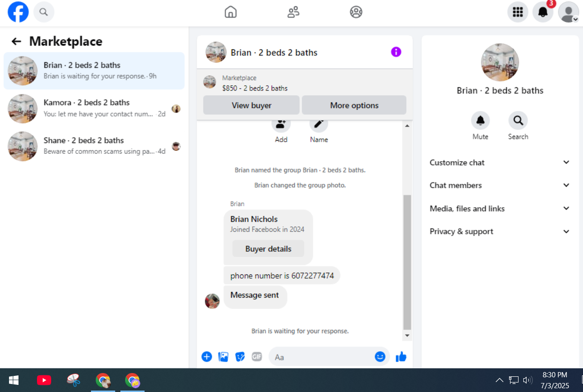Open the notifications bell with 3 alerts
583x392 pixels.
543,12
